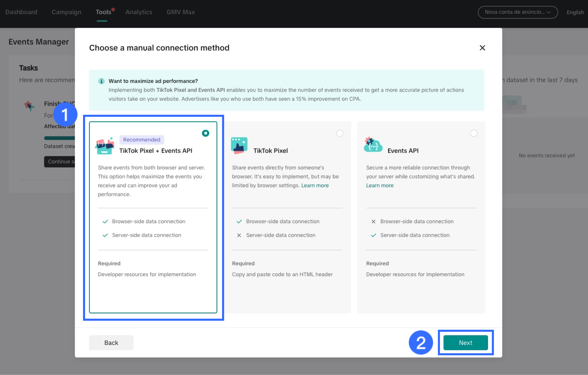Click the Back button
This screenshot has height=375, width=588.
click(x=111, y=343)
